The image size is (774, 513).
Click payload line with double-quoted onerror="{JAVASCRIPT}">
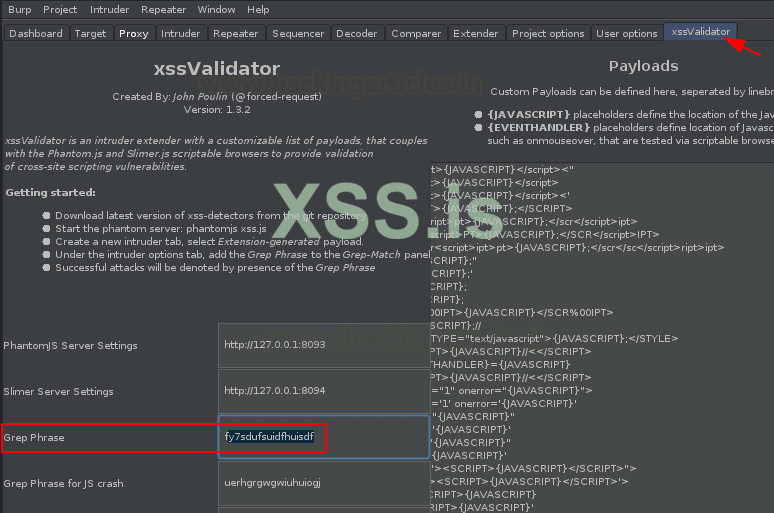[511, 391]
